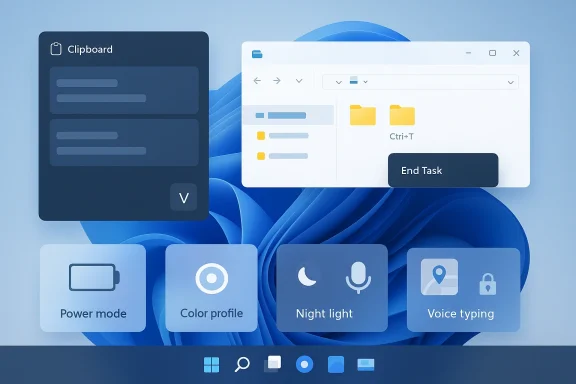
Task: Open the blue square app on taskbar
Action: click(x=336, y=365)
